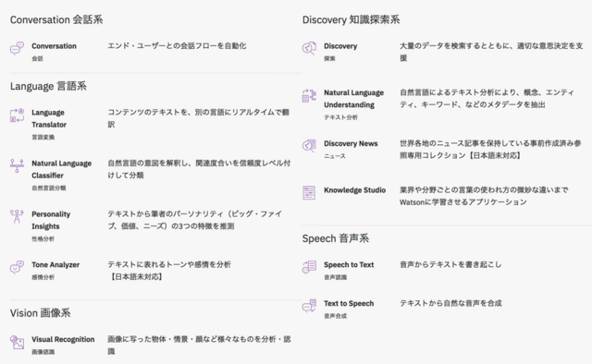
Task: Click the Language Translator description text
Action: coord(199,118)
